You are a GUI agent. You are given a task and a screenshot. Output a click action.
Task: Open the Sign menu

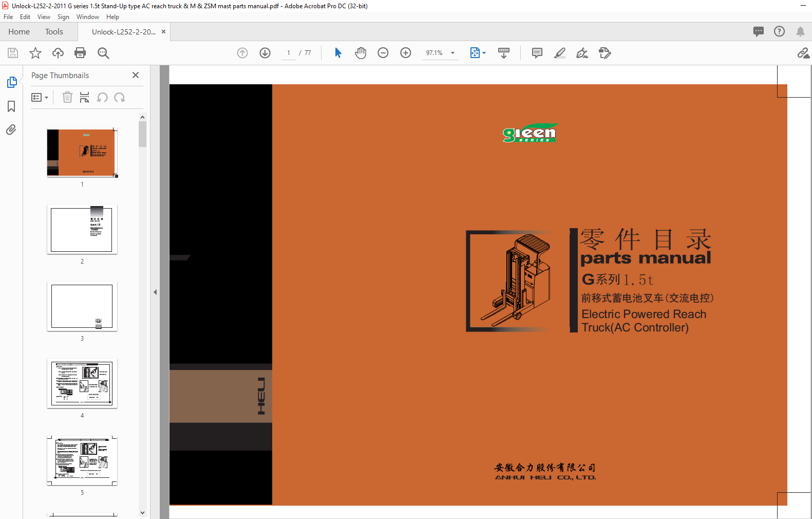(63, 17)
